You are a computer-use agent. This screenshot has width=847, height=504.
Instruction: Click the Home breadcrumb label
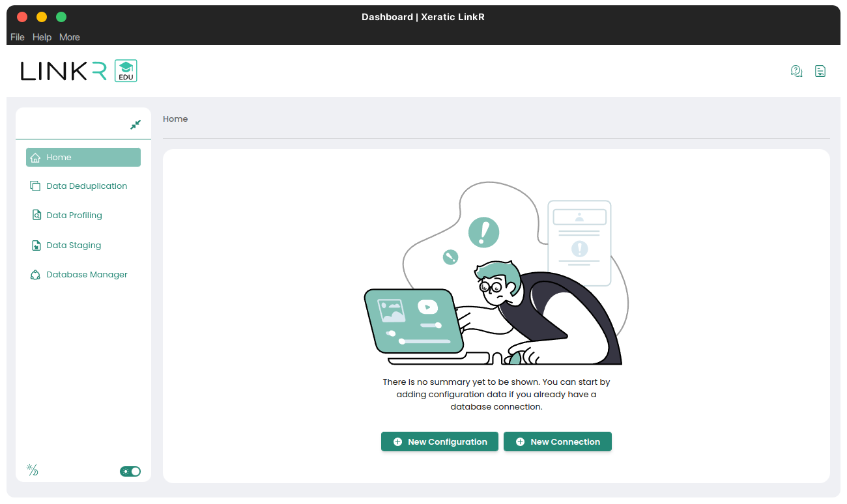pos(175,119)
